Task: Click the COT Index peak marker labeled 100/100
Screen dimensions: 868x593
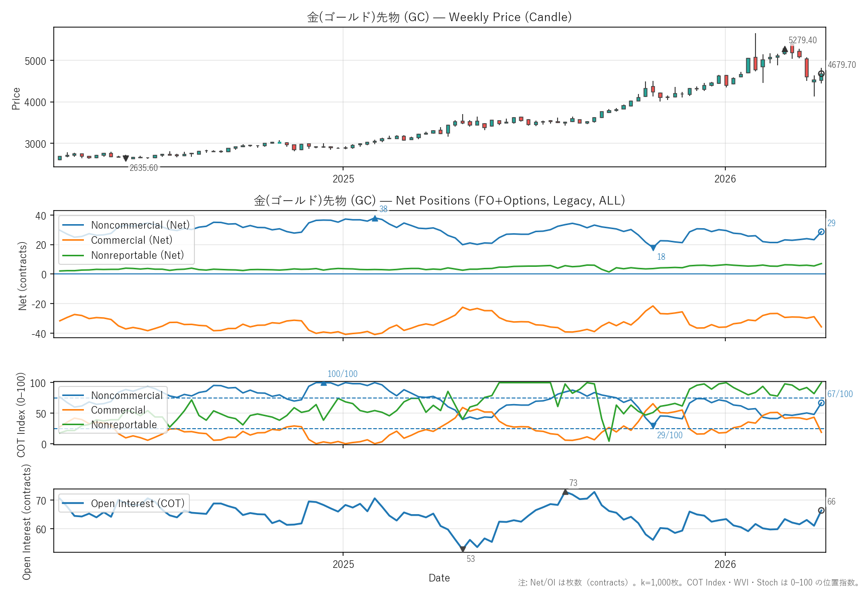Action: pos(323,383)
